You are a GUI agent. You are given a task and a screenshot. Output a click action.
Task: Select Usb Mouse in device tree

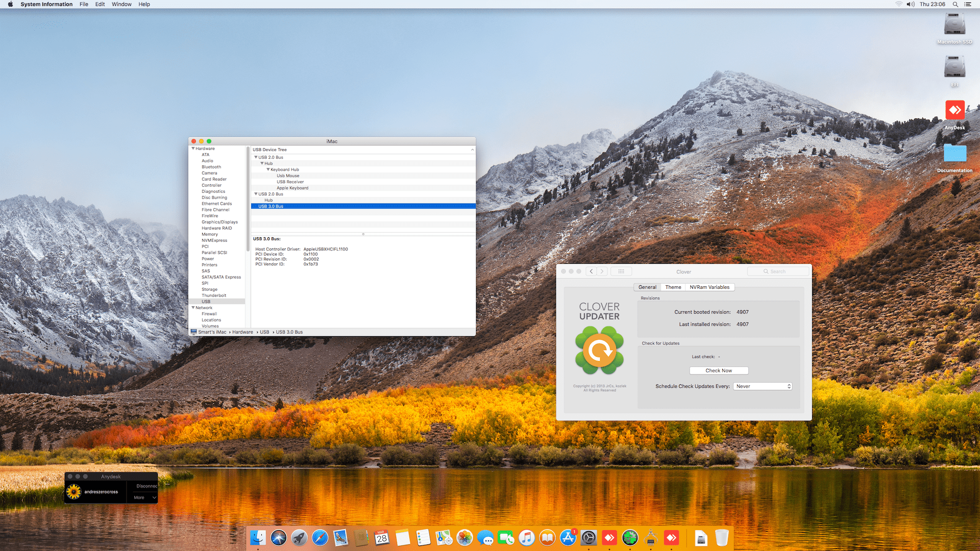point(288,176)
